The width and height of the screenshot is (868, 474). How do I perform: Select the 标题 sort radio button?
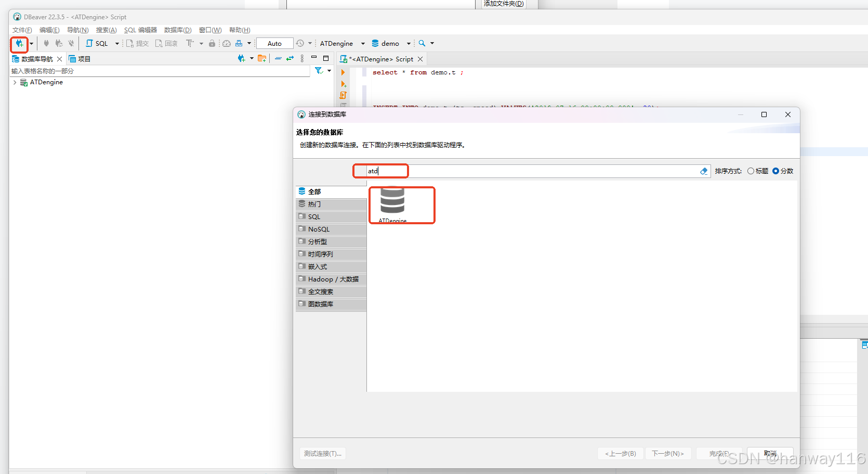pos(751,171)
